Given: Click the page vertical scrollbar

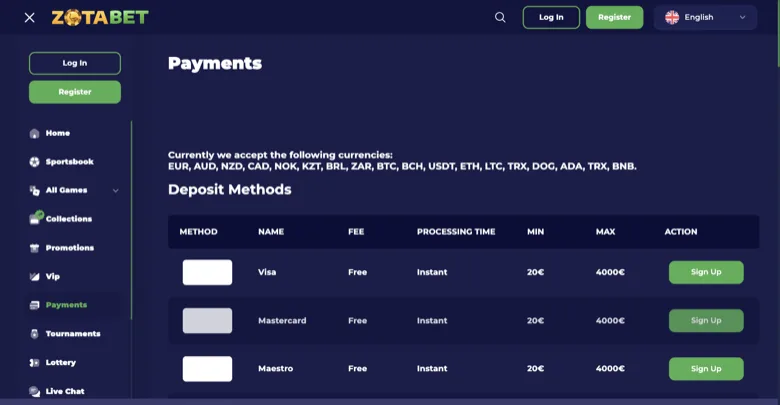Looking at the screenshot, I should click(778, 33).
